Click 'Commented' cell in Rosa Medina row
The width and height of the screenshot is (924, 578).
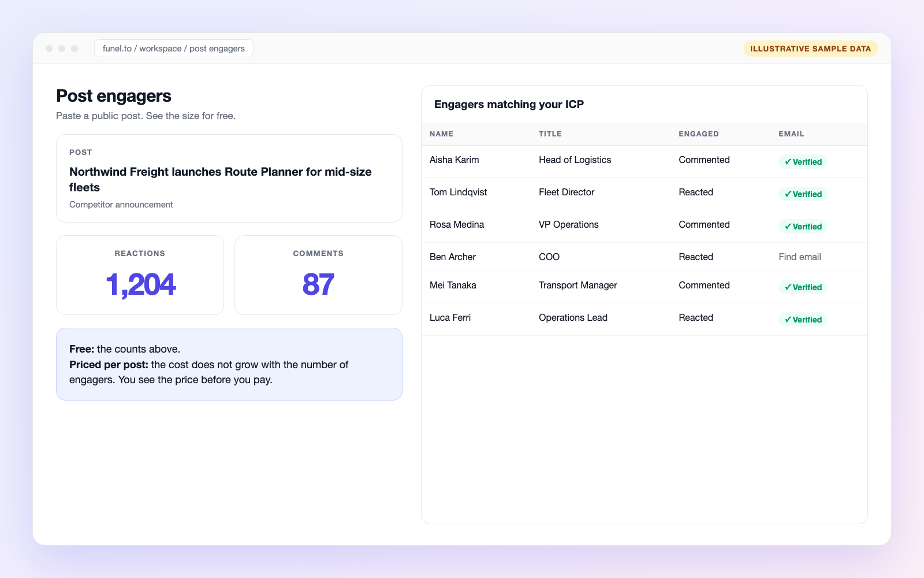coord(705,225)
